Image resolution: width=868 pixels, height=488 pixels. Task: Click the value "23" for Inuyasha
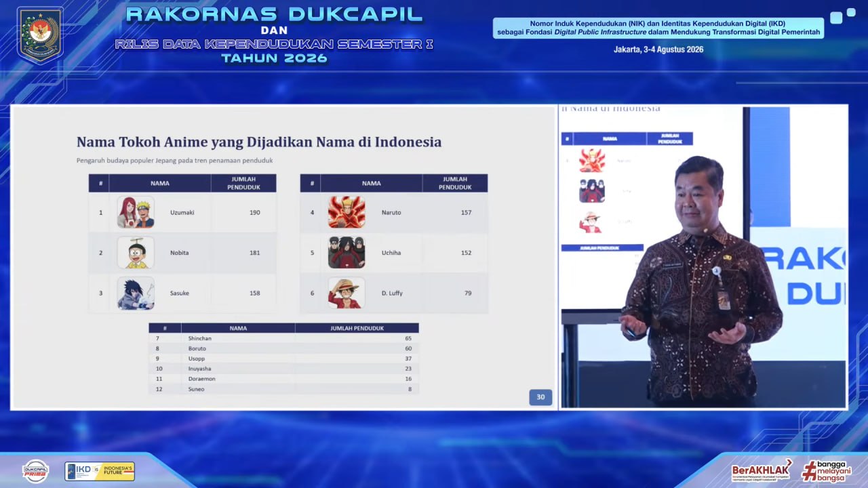coord(408,369)
